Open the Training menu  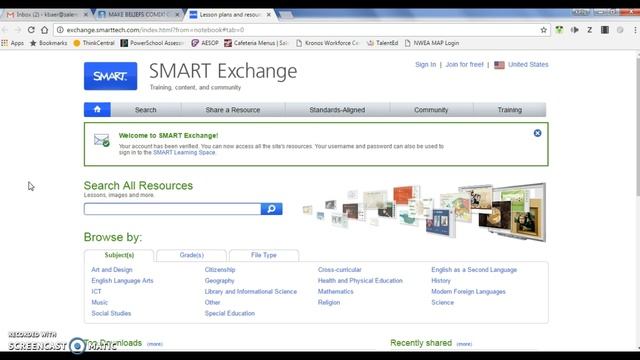point(509,110)
